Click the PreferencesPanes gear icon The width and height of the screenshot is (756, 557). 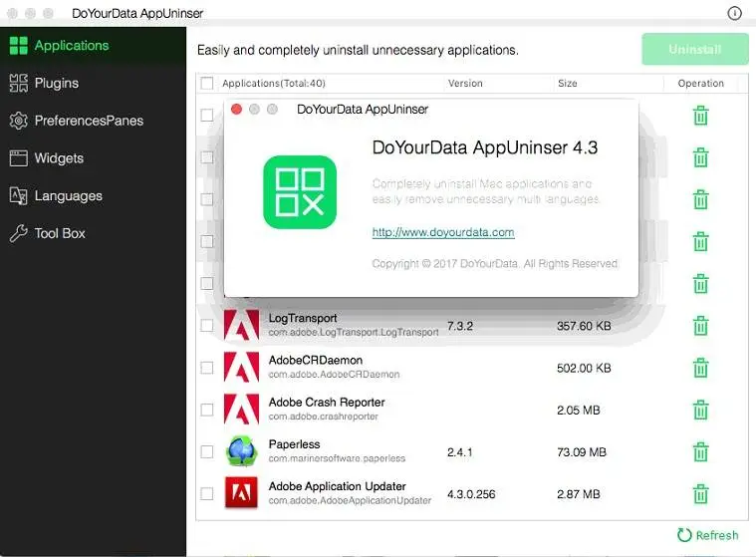click(x=19, y=121)
